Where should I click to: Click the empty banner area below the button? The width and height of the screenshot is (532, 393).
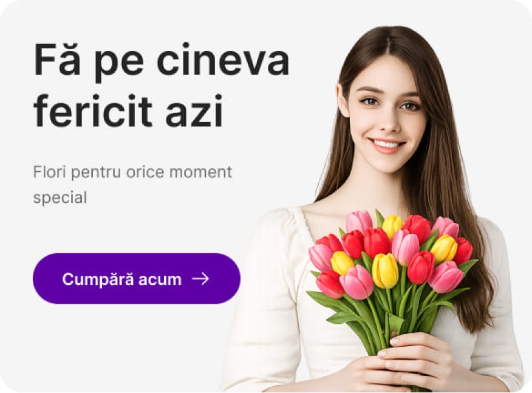coord(119,346)
